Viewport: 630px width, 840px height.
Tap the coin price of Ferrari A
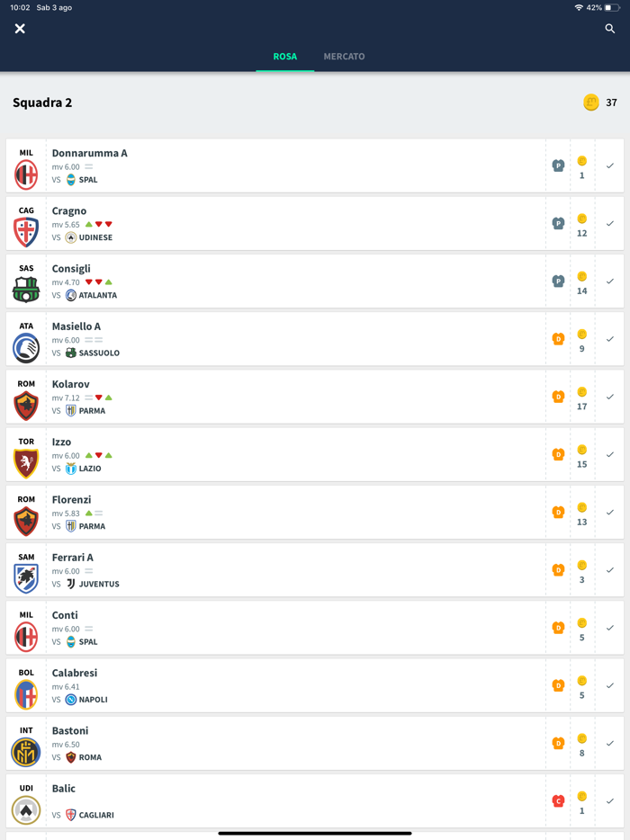pos(581,570)
